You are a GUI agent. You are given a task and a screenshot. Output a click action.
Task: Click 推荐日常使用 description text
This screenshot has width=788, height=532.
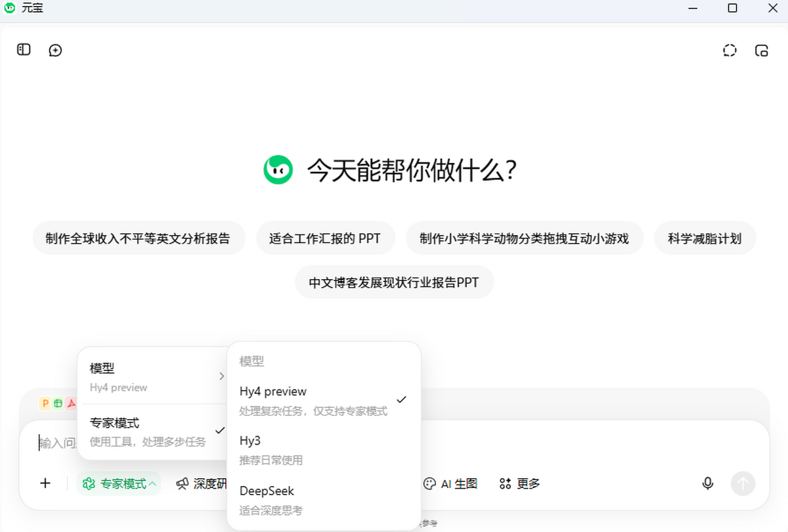click(x=271, y=460)
